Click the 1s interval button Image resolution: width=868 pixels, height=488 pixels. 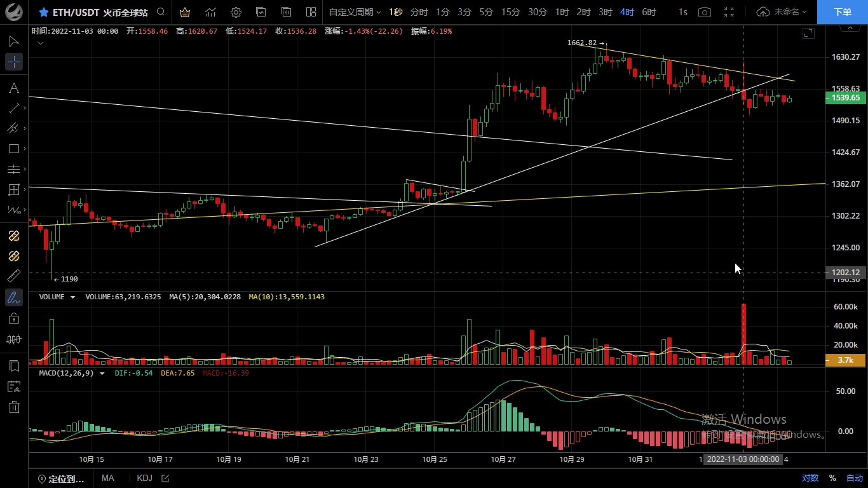click(x=682, y=12)
